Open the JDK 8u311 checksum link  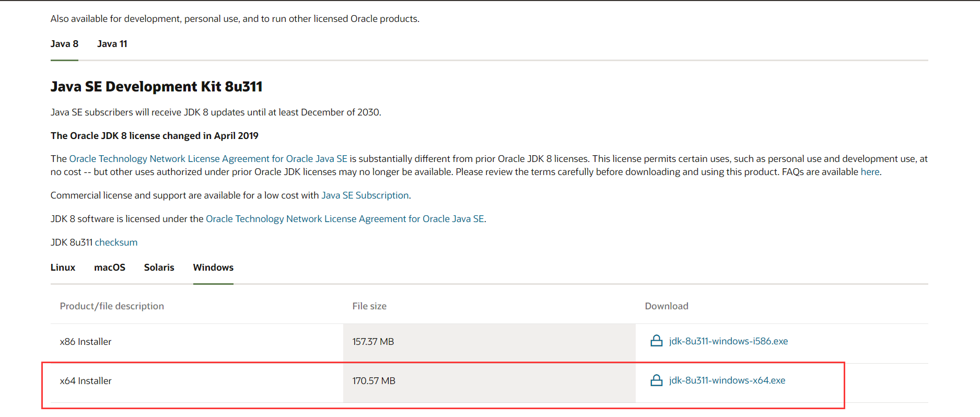pos(116,242)
